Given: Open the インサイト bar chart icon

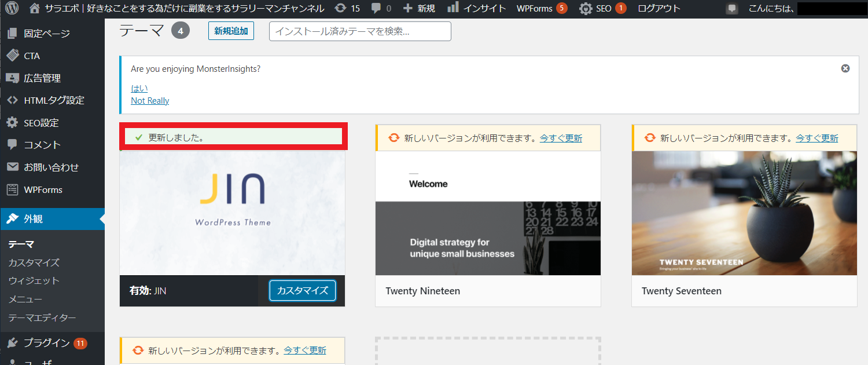Looking at the screenshot, I should (453, 8).
